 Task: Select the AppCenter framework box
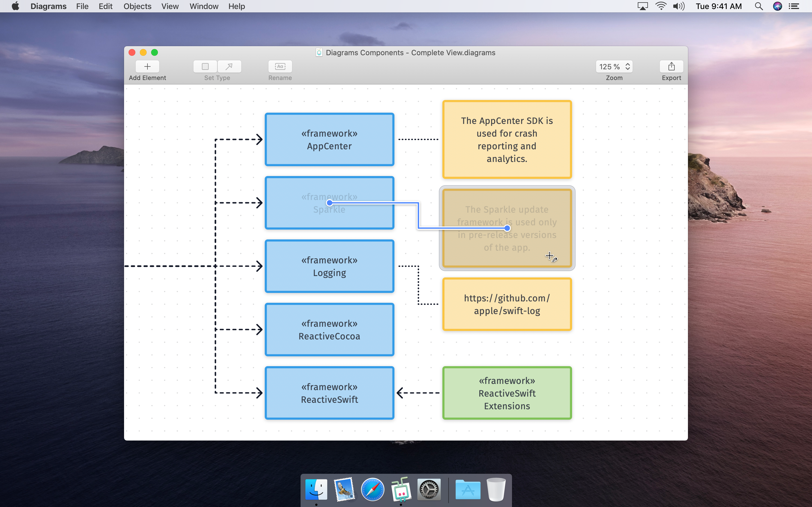tap(329, 139)
